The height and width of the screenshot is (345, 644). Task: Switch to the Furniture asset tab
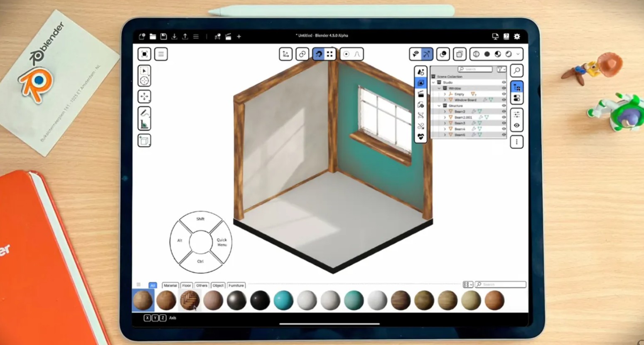pyautogui.click(x=236, y=286)
